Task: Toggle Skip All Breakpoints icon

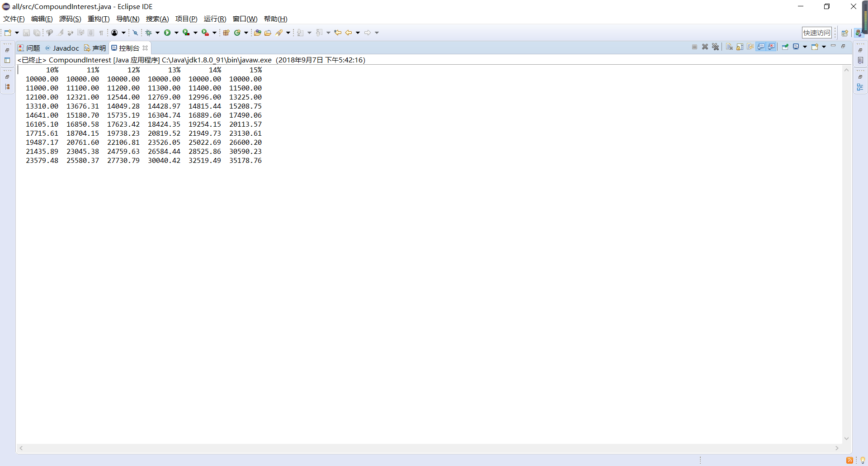Action: point(135,33)
